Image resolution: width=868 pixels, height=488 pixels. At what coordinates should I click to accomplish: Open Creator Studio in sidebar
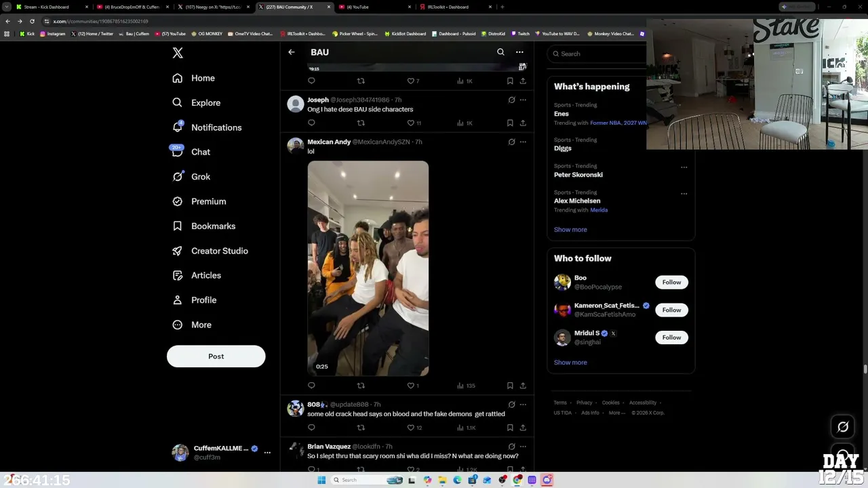210,251
